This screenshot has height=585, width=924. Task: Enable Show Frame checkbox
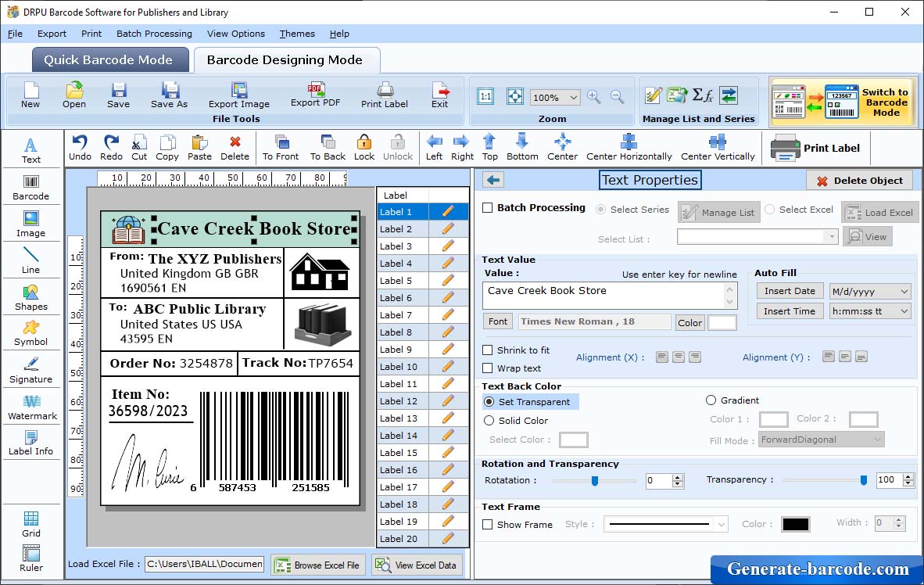point(487,524)
